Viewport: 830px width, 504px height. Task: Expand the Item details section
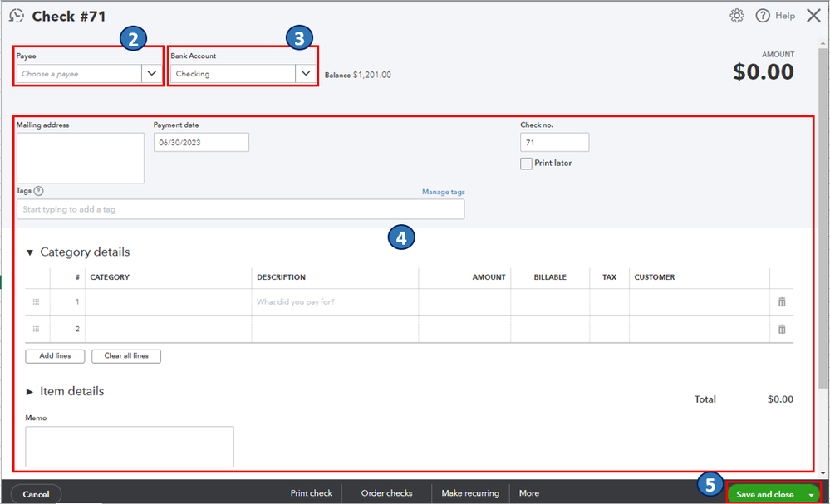pyautogui.click(x=30, y=392)
